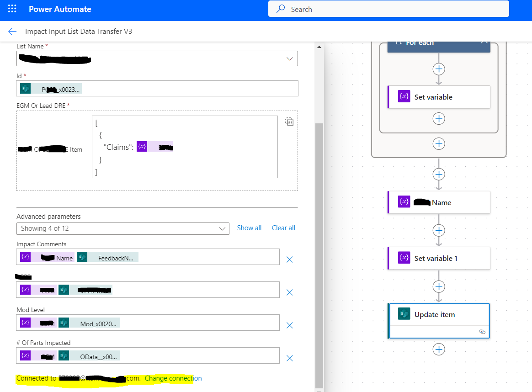The width and height of the screenshot is (532, 392).
Task: Click the Change connection link
Action: point(173,378)
